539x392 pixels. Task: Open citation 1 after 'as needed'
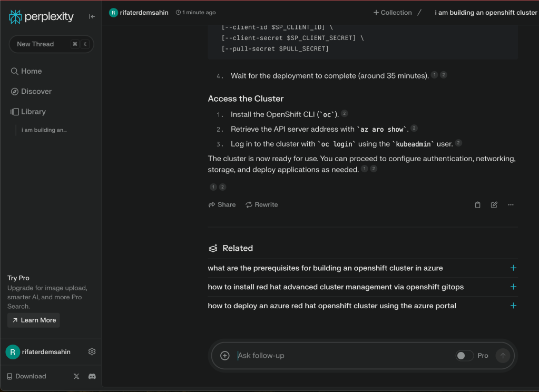point(365,169)
